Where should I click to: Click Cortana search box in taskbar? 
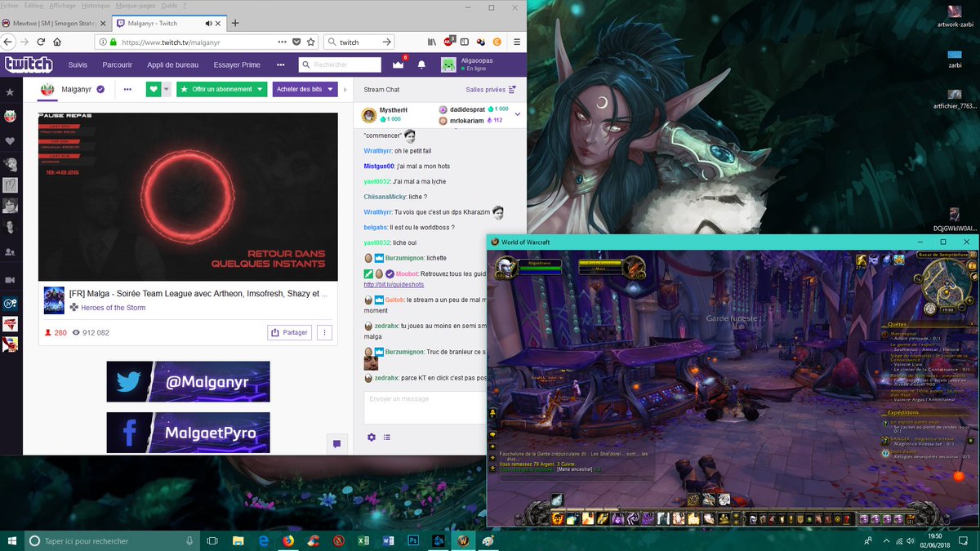[x=112, y=540]
